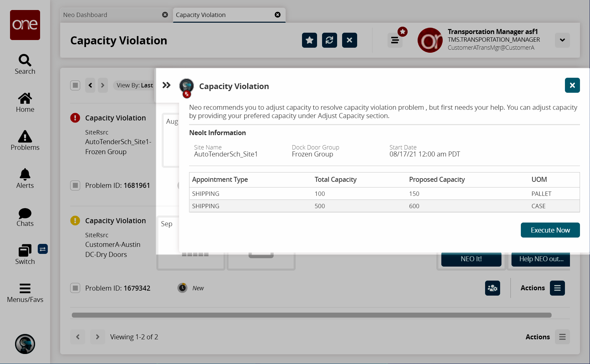Open Alerts bell in sidebar
Screen dimensions: 590x364
coord(25,178)
